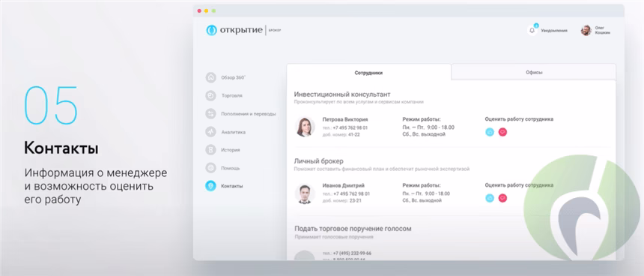Open the Обзор 360° menu item
The width and height of the screenshot is (644, 276).
[x=234, y=77]
